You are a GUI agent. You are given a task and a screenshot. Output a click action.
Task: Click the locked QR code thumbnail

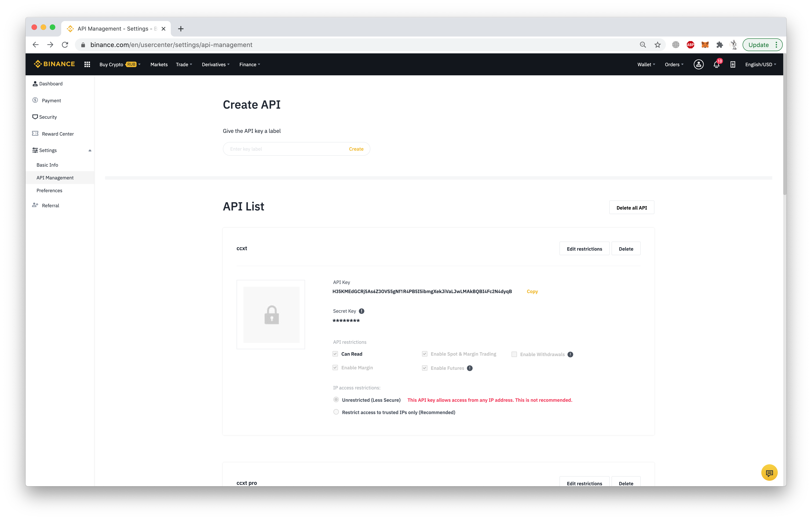pos(271,314)
